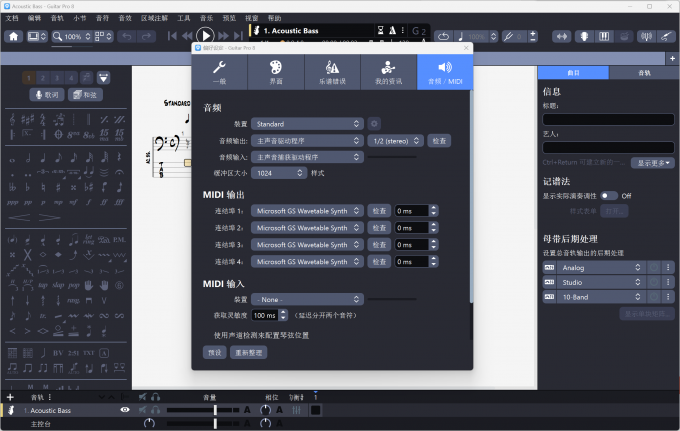The image size is (680, 431).
Task: Toggle visibility eye of Acoustic Bass track
Action: (125, 410)
